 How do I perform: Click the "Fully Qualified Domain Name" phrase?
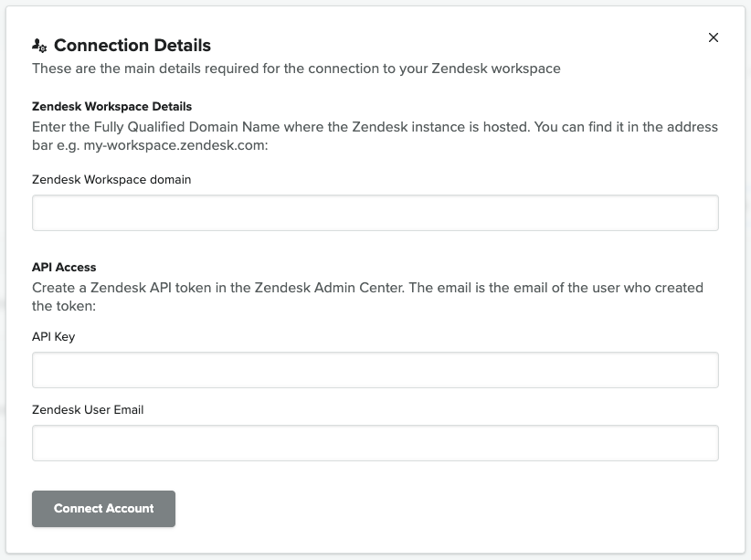[x=186, y=127]
